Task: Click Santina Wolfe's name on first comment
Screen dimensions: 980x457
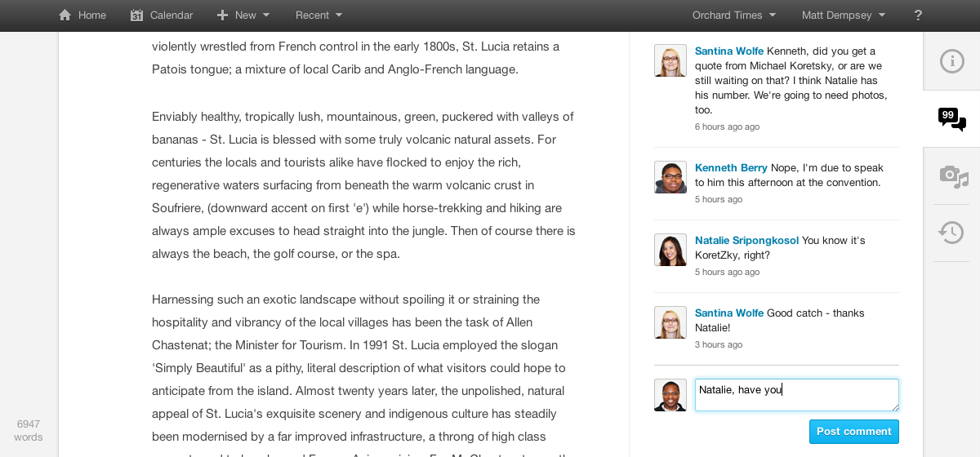Action: (729, 51)
